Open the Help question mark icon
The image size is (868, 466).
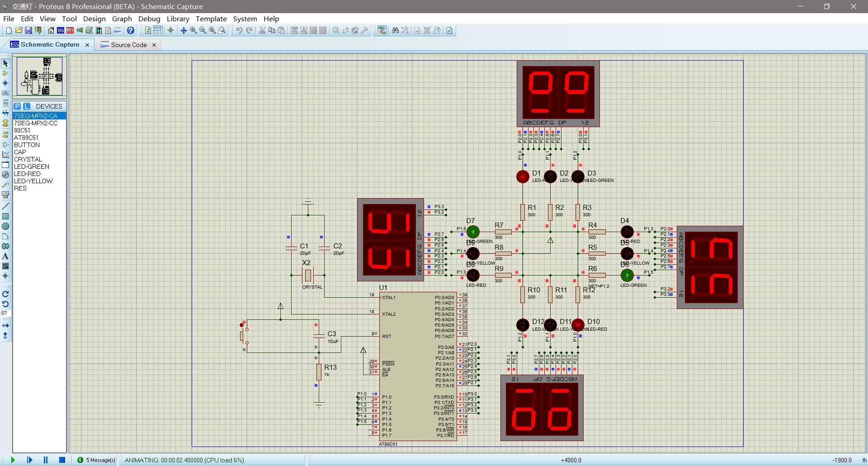click(131, 30)
